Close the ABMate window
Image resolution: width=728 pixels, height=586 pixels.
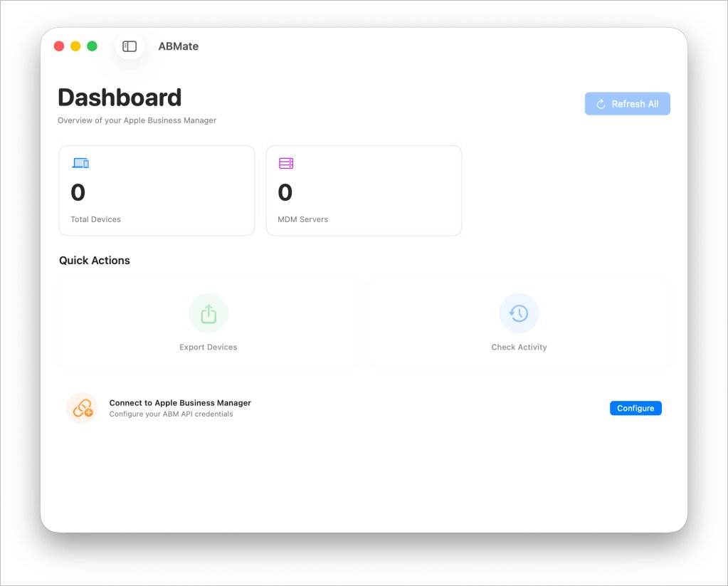point(59,46)
